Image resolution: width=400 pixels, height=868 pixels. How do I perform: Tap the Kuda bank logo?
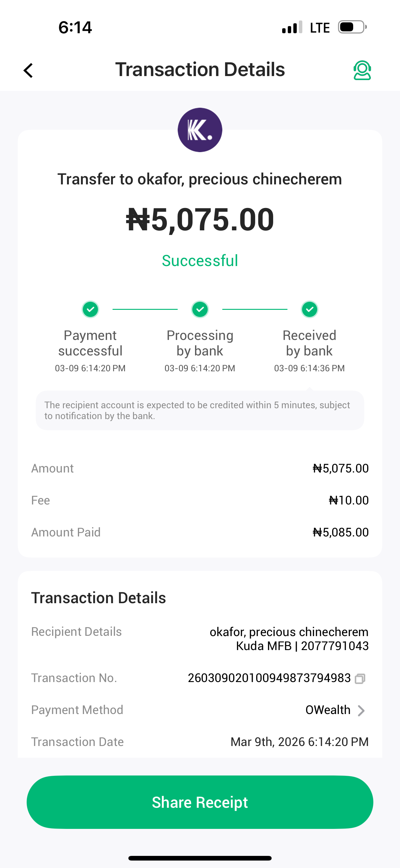[x=200, y=130]
